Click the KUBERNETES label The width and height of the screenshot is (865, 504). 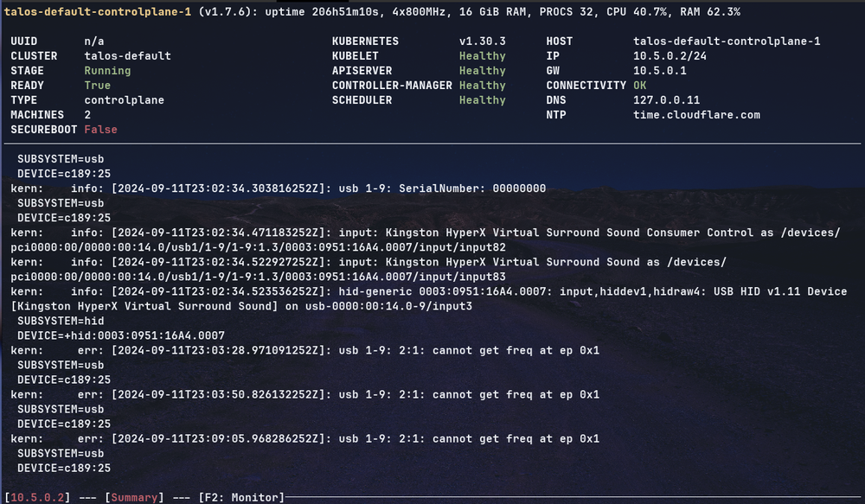pyautogui.click(x=365, y=41)
